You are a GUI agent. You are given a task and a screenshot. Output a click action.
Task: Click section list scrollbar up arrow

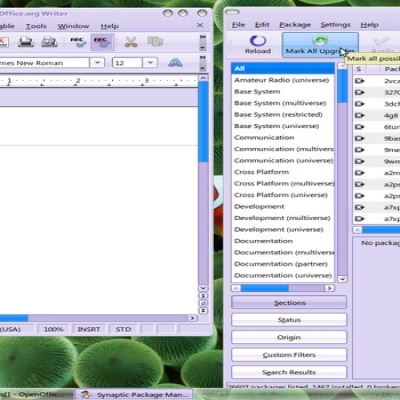[342, 66]
